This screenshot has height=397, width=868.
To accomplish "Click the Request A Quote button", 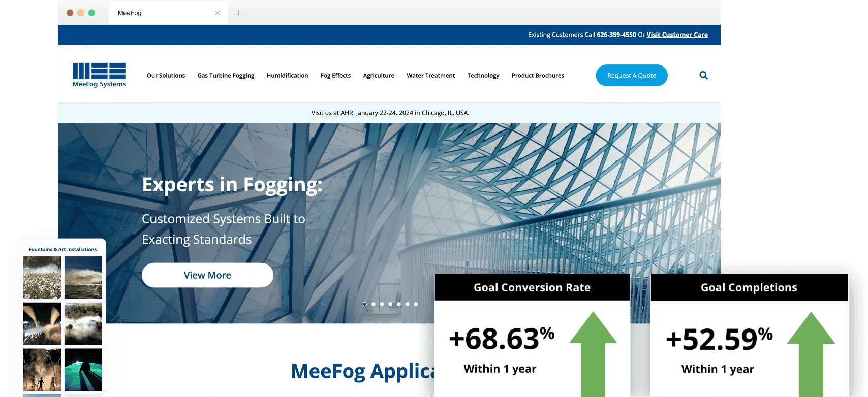I will pyautogui.click(x=632, y=75).
